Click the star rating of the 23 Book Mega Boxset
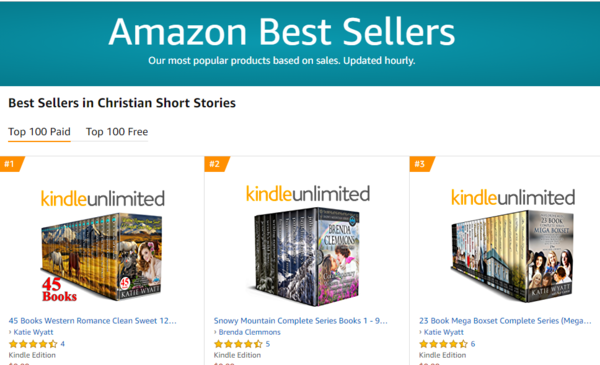 (x=443, y=344)
